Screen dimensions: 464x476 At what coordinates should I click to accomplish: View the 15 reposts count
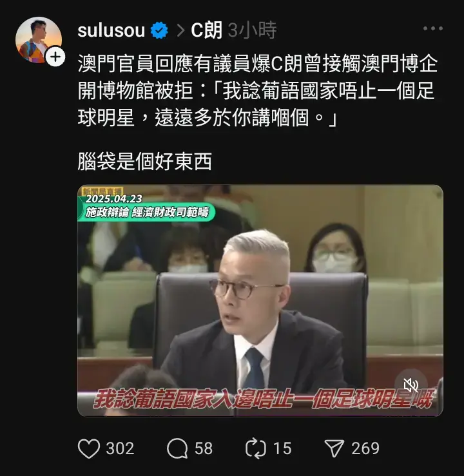(282, 448)
